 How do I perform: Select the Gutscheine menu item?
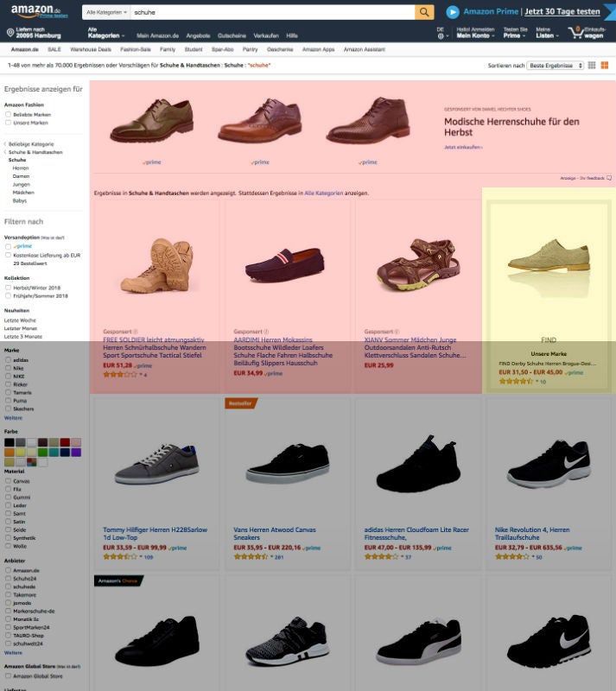point(231,35)
